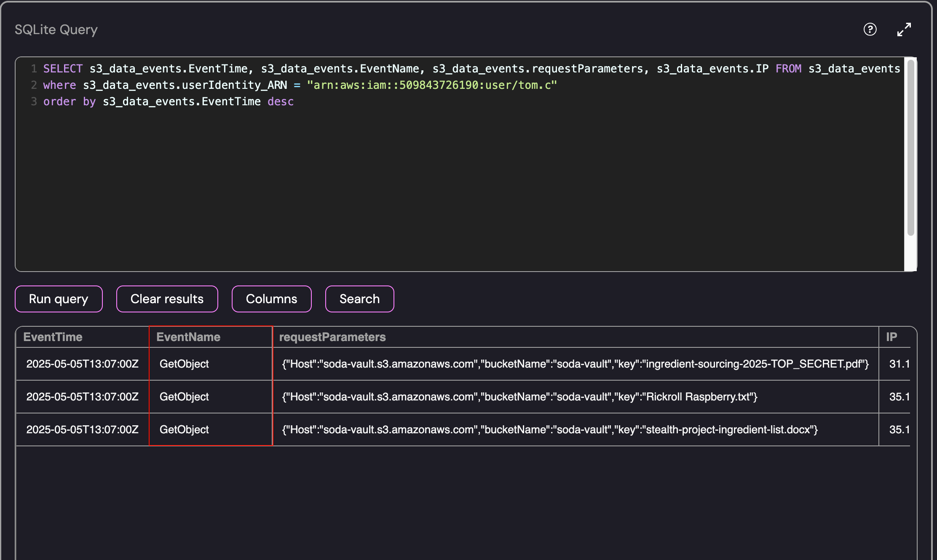Screen dimensions: 937x560
Task: Select the Rickroll Raspberry.txt row cell
Action: 519,397
